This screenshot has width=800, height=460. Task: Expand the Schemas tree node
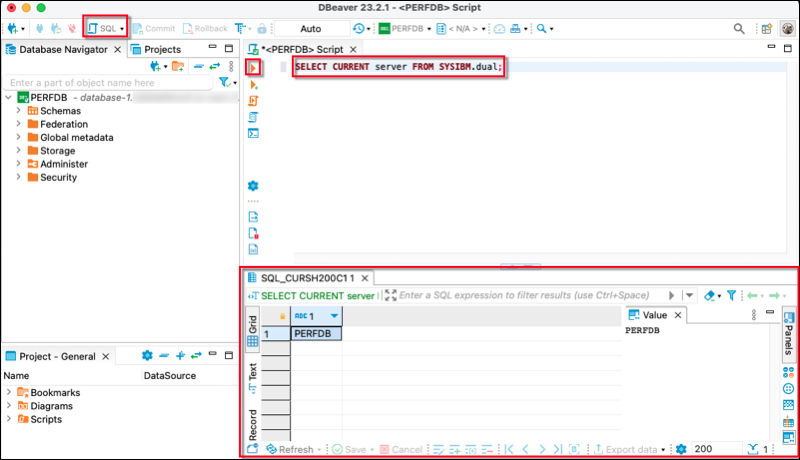pos(18,111)
